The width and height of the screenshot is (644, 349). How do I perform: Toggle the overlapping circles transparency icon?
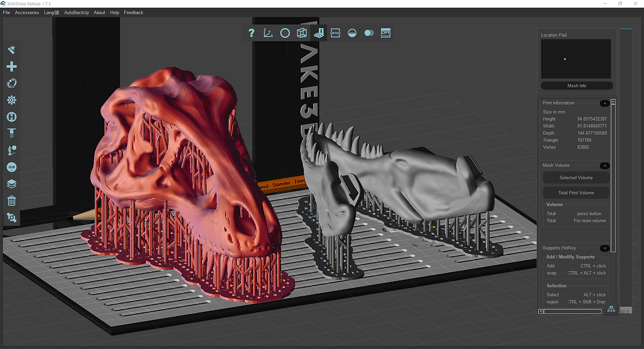click(369, 33)
